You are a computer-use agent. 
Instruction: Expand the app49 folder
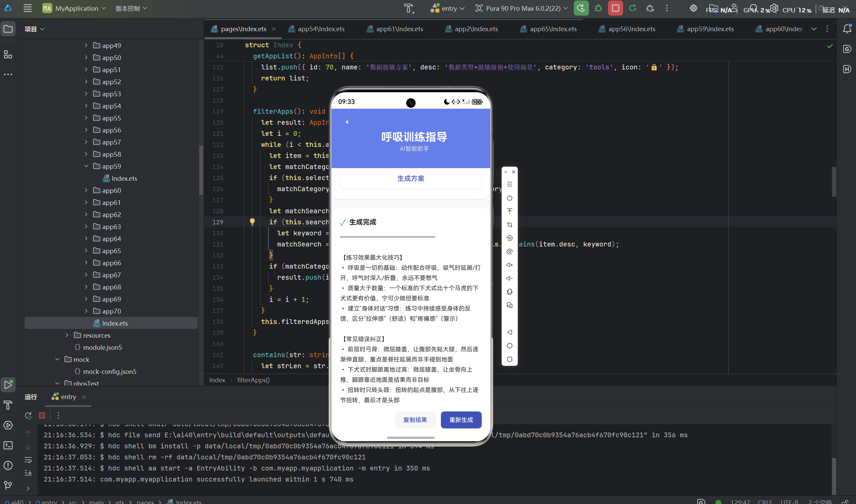pyautogui.click(x=86, y=45)
